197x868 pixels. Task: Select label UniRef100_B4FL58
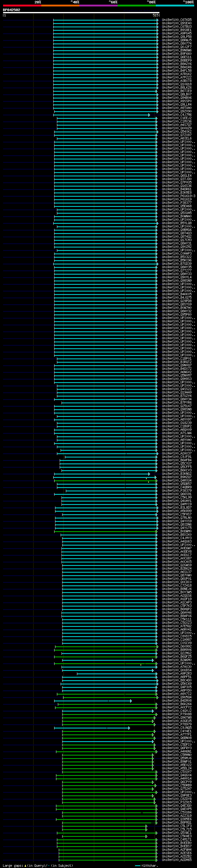(x=176, y=71)
